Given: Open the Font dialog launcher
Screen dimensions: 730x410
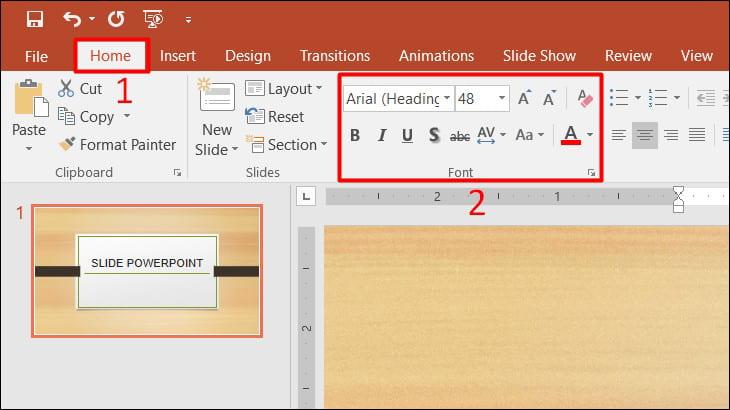Looking at the screenshot, I should (x=591, y=173).
